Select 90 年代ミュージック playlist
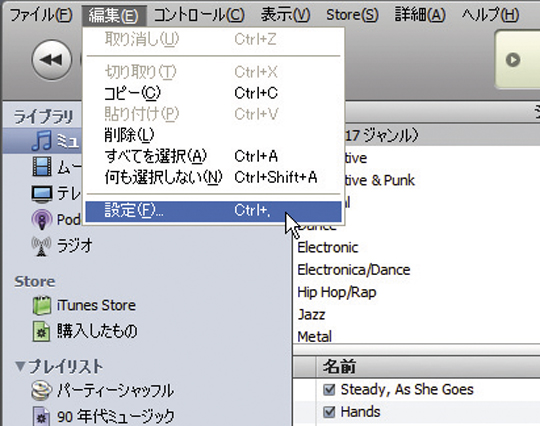 point(116,416)
